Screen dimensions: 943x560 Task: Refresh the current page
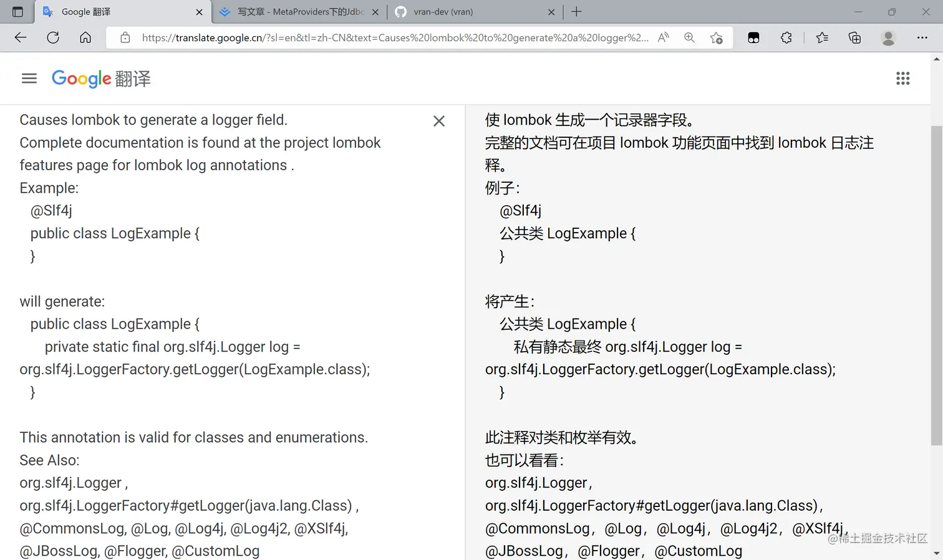[53, 37]
